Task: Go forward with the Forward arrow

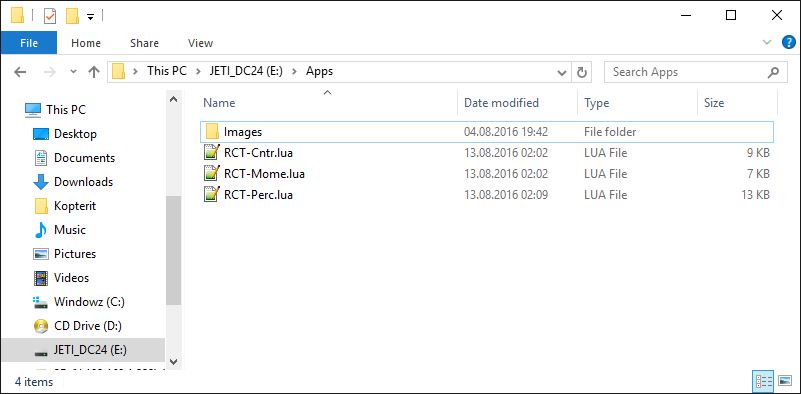Action: click(50, 72)
